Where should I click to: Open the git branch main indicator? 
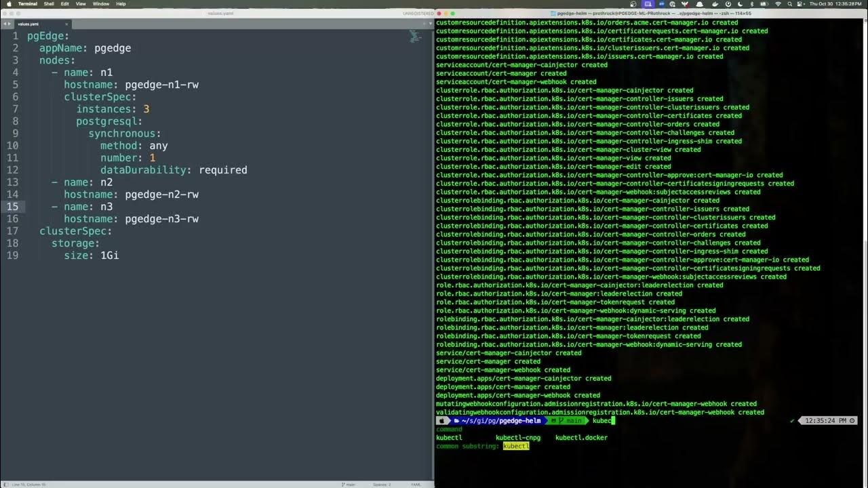click(348, 484)
